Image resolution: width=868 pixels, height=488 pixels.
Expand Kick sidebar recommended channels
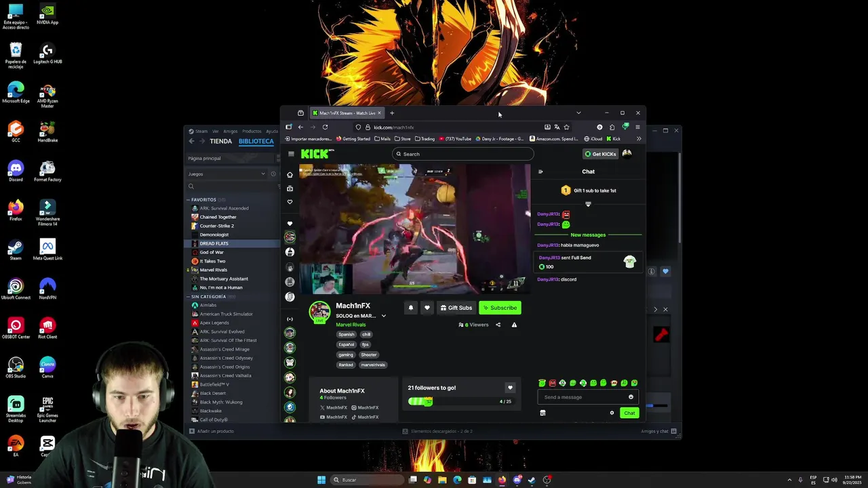coord(290,319)
